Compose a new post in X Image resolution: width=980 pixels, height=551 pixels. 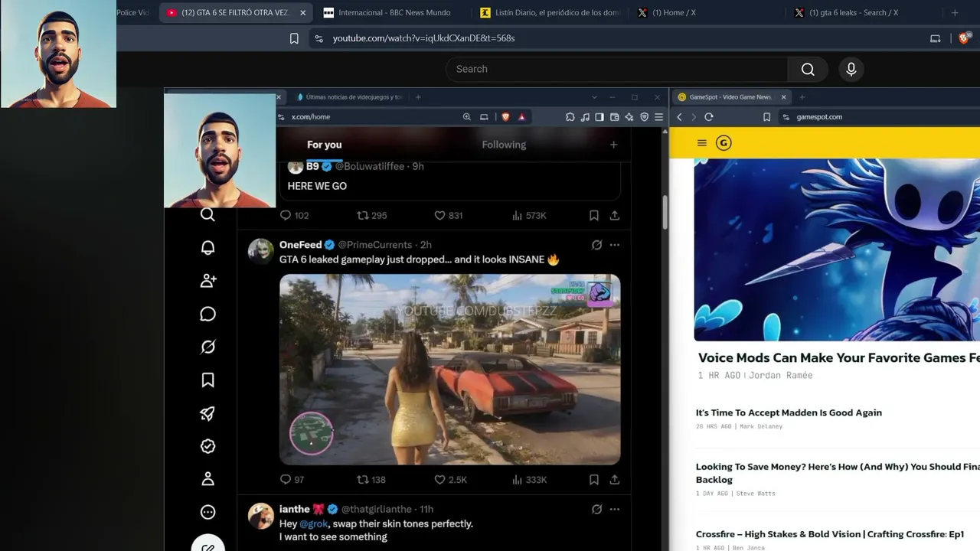(207, 544)
